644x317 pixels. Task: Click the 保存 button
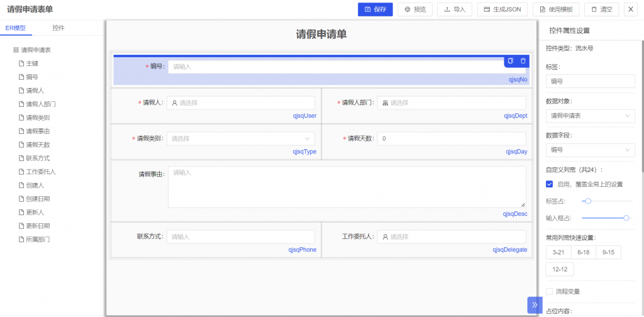click(375, 9)
